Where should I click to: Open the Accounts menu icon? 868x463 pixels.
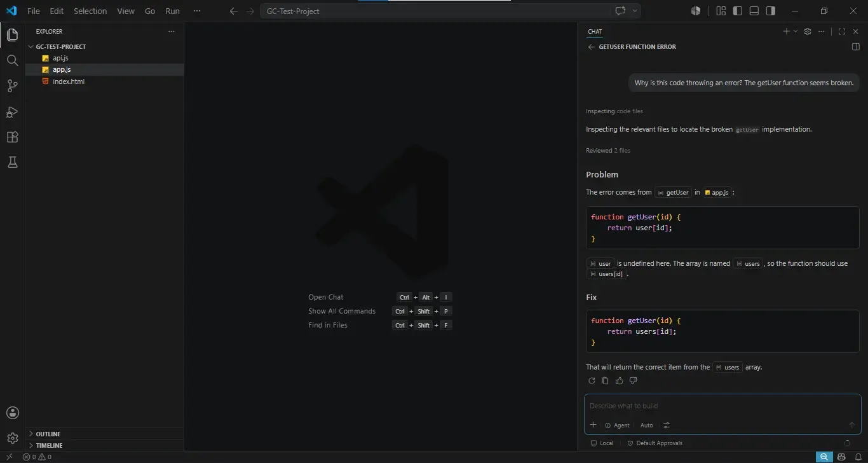[12, 413]
